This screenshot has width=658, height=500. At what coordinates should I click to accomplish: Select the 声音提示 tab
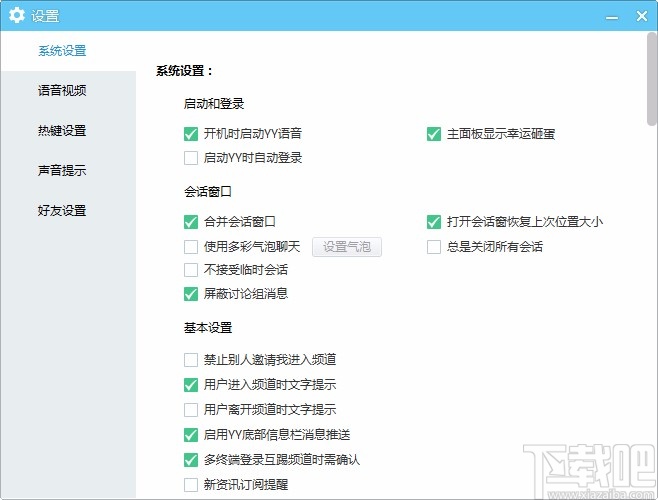pyautogui.click(x=62, y=170)
